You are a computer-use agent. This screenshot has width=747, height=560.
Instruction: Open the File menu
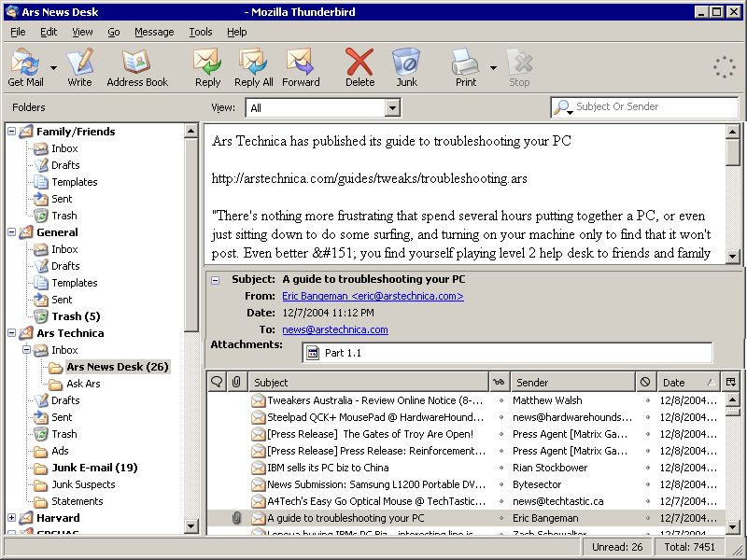tap(18, 32)
